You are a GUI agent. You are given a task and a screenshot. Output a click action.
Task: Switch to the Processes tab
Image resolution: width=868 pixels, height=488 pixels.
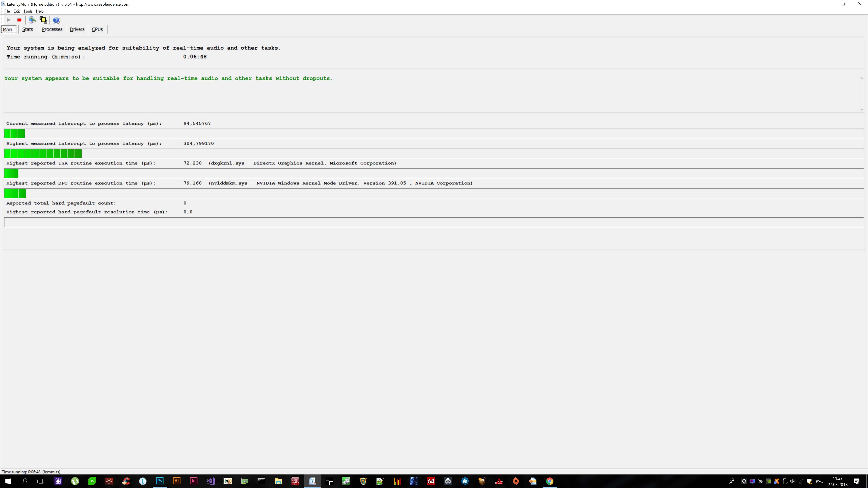click(52, 29)
